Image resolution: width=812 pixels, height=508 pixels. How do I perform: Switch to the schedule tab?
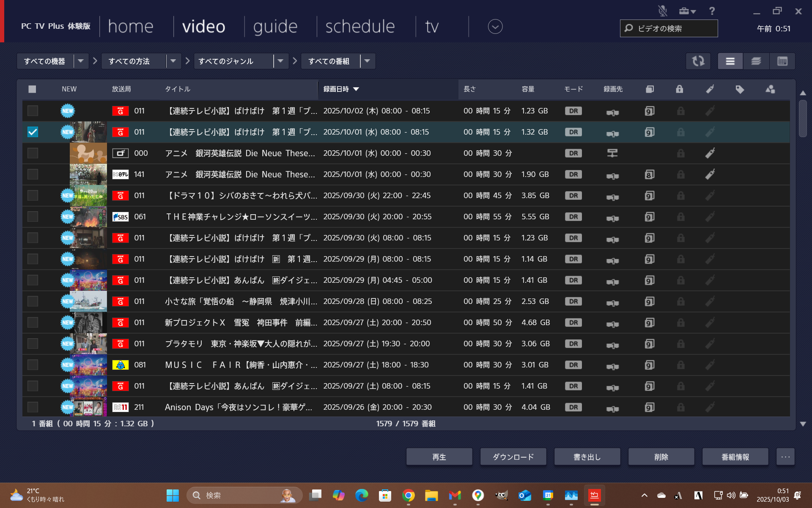pos(360,27)
